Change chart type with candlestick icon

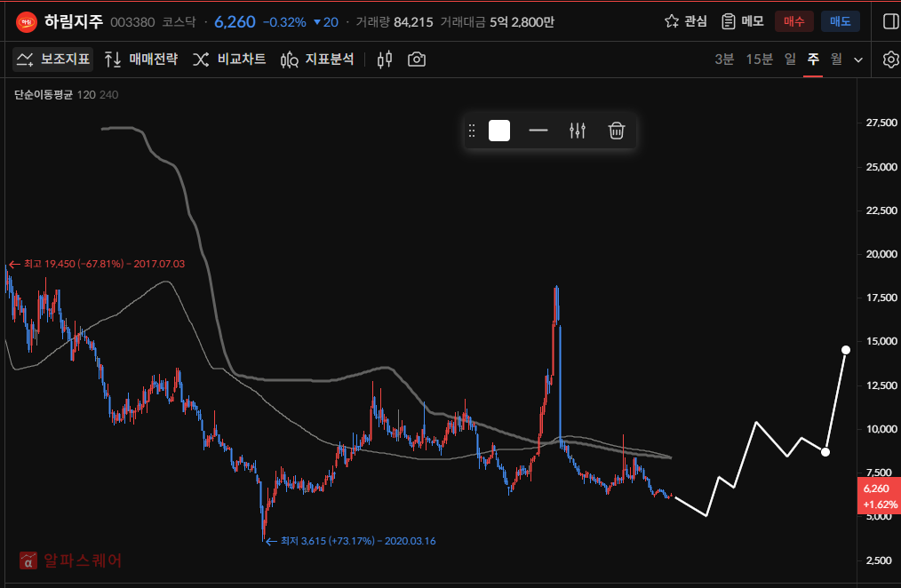coord(385,60)
